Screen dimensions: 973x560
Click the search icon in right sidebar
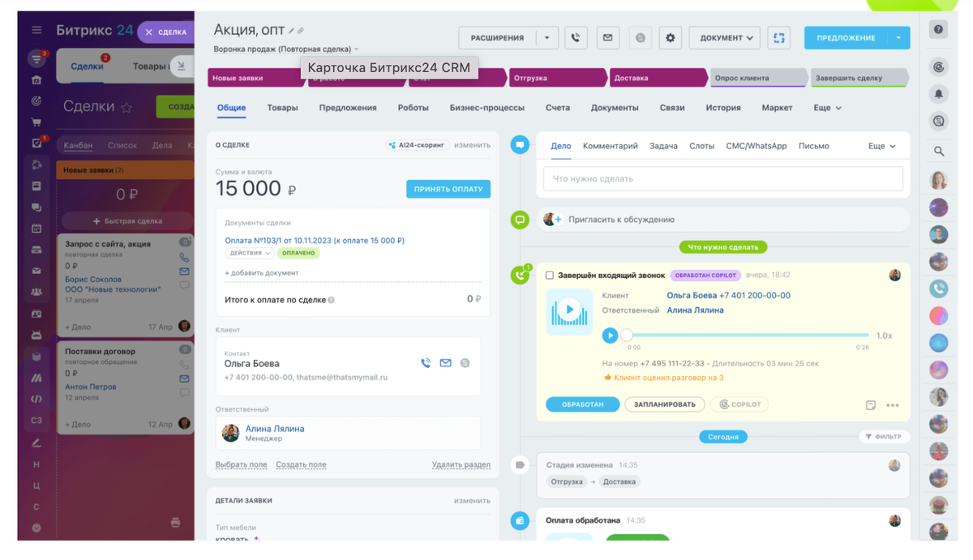[x=939, y=151]
